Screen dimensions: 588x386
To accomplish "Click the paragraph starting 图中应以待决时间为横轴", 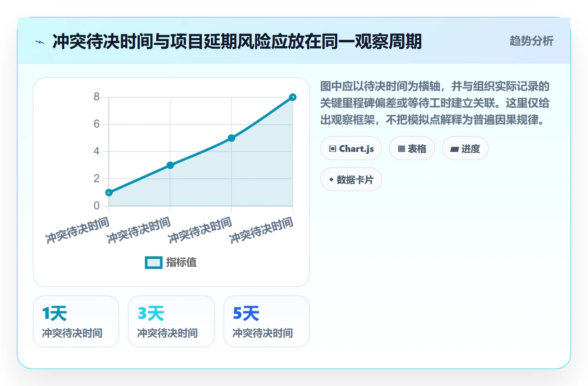I will coord(435,103).
